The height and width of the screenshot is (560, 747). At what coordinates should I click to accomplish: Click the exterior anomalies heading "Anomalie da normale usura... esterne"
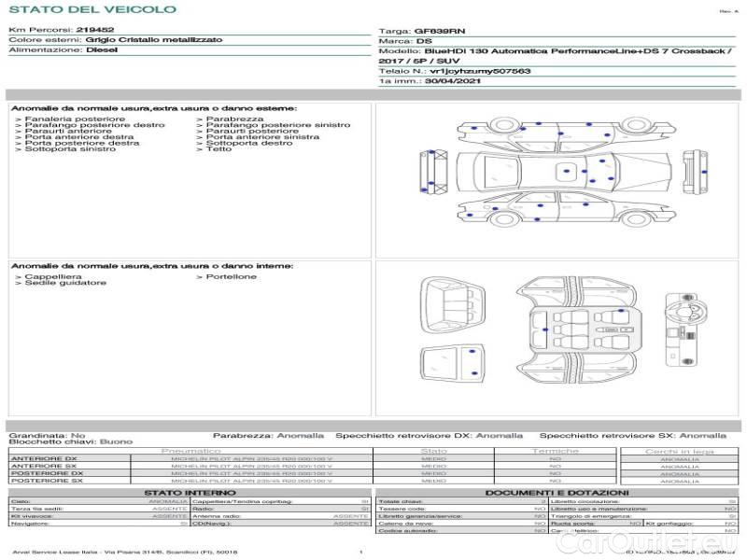(x=154, y=108)
